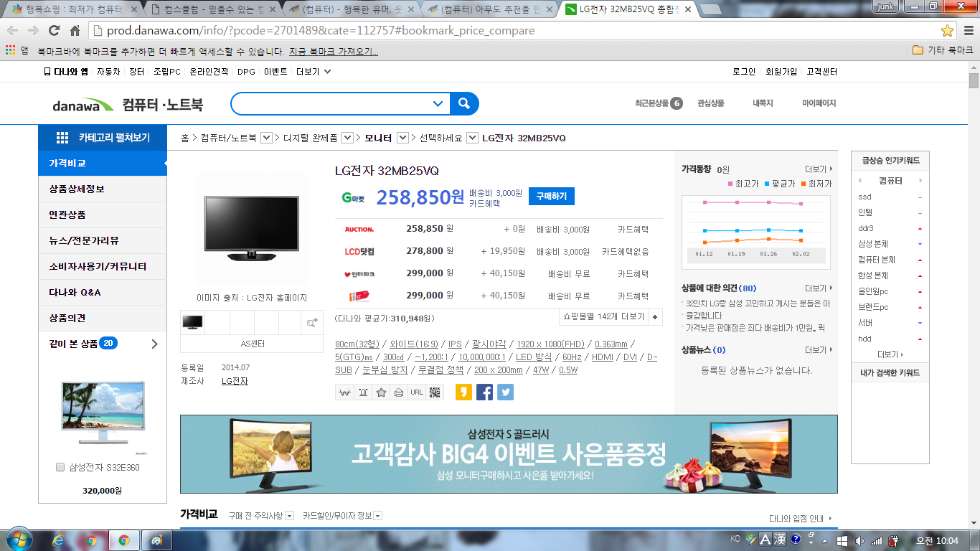Bookmark this page with Chrome star
980x551 pixels.
coord(947,31)
